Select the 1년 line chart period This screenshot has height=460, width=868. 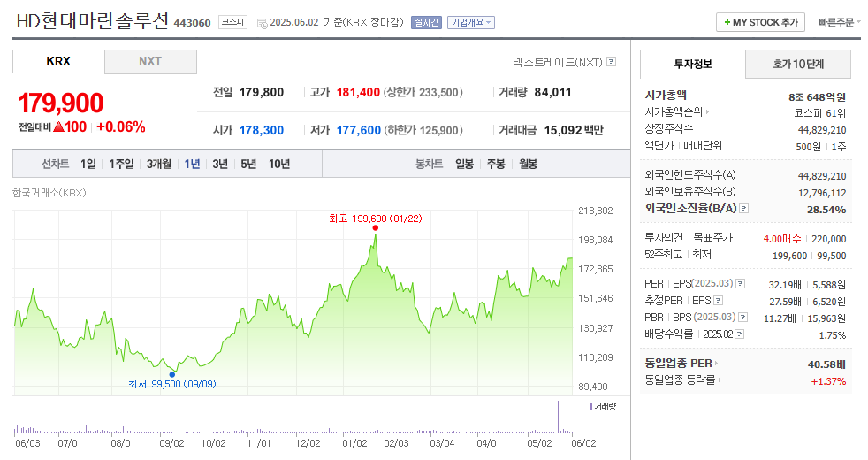coord(192,164)
